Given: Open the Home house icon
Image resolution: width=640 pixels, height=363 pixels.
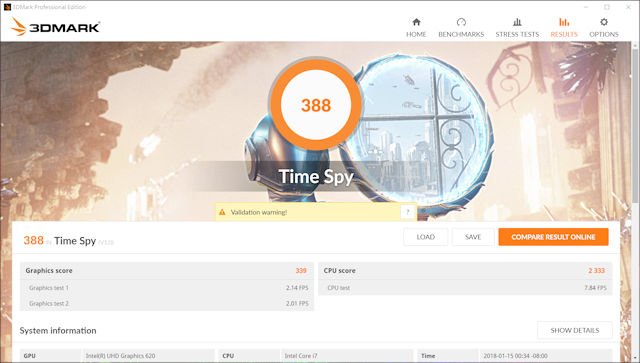Looking at the screenshot, I should 416,22.
